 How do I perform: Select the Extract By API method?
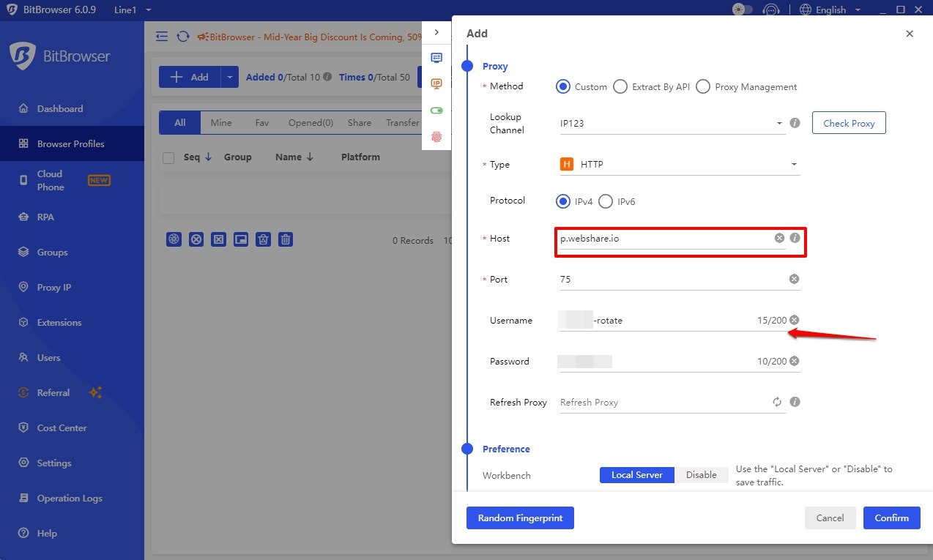point(652,86)
